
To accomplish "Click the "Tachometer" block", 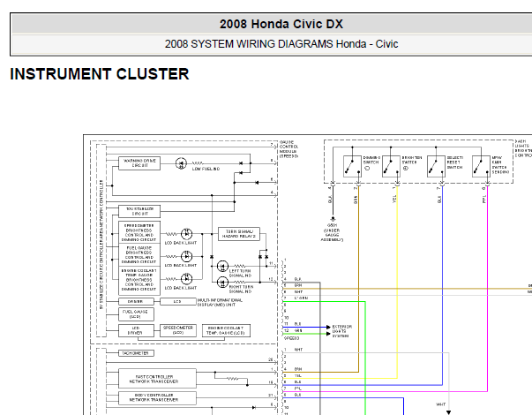I will [136, 353].
